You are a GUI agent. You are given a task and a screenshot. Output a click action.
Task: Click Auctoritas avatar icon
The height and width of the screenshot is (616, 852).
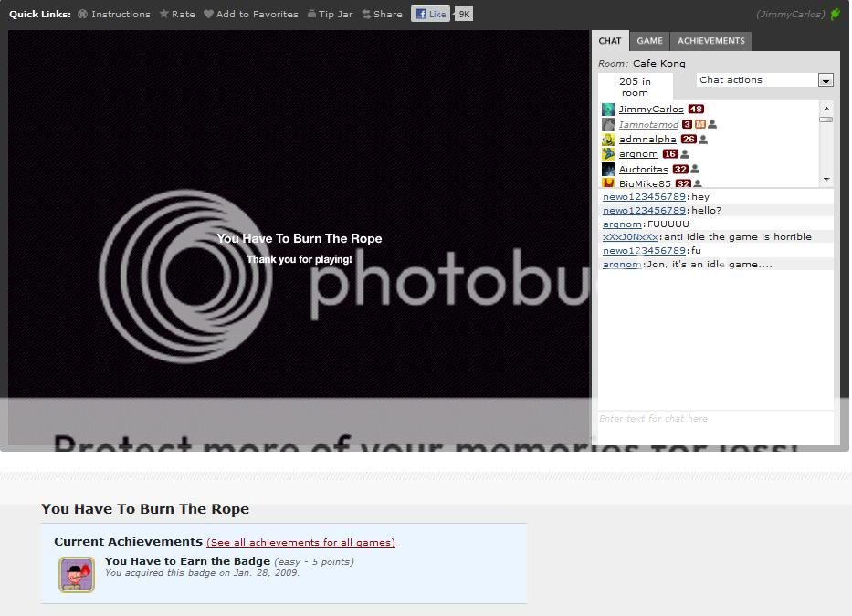608,170
